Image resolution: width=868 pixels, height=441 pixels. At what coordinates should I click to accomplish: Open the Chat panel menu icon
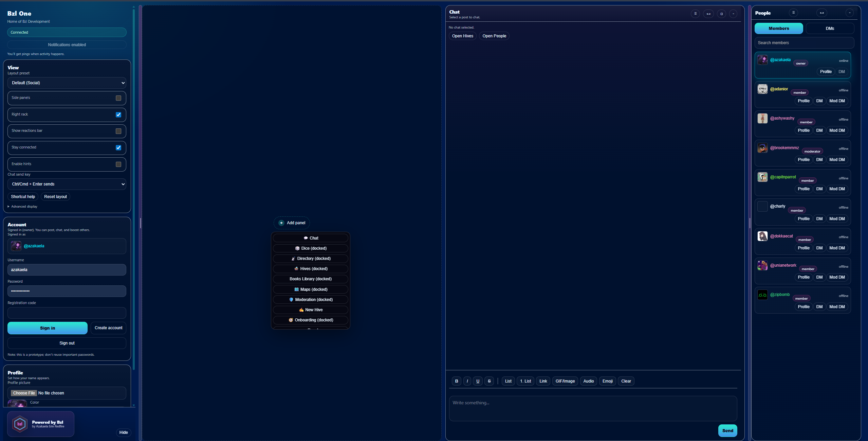tap(695, 14)
